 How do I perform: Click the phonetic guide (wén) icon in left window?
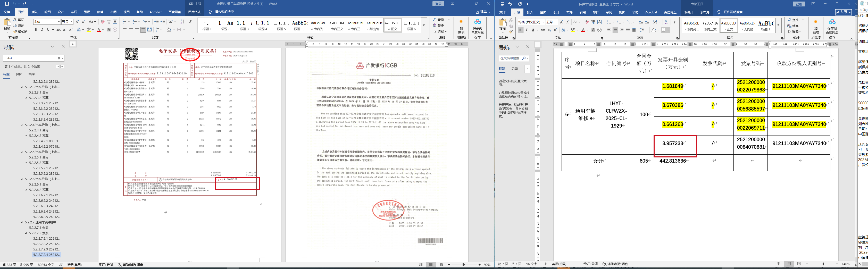pyautogui.click(x=109, y=22)
